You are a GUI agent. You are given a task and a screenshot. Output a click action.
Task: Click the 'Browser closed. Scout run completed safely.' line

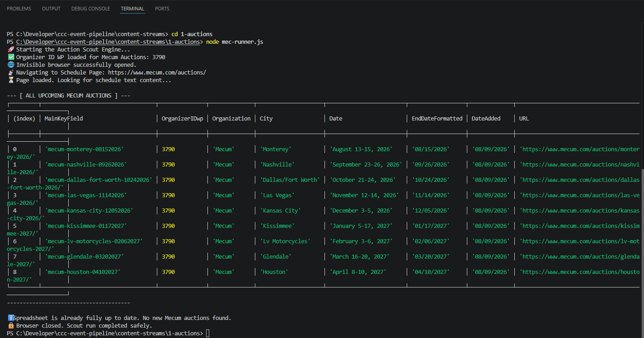[80, 326]
